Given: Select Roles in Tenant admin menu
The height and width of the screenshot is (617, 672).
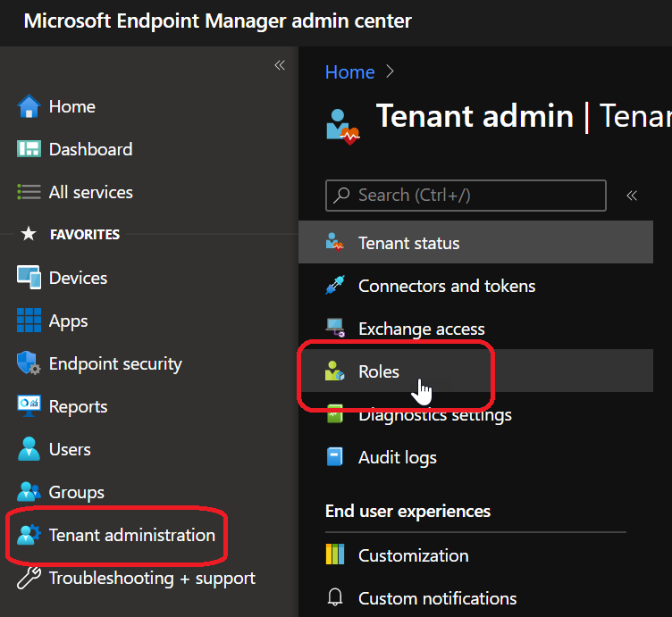Looking at the screenshot, I should click(379, 371).
